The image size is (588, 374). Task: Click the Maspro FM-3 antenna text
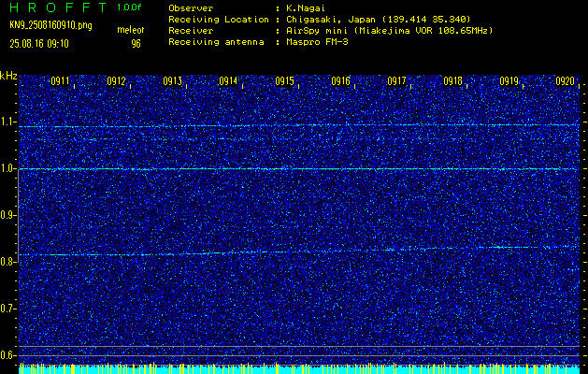pos(317,42)
